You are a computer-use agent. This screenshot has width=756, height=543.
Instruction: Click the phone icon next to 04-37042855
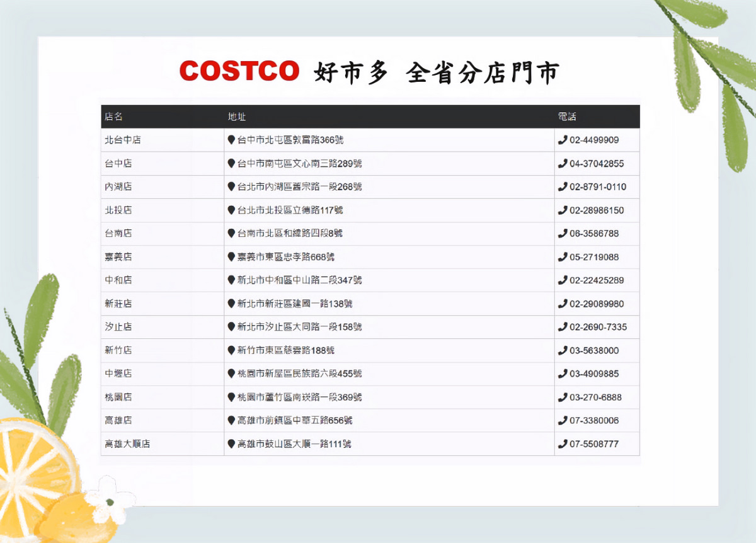point(563,163)
